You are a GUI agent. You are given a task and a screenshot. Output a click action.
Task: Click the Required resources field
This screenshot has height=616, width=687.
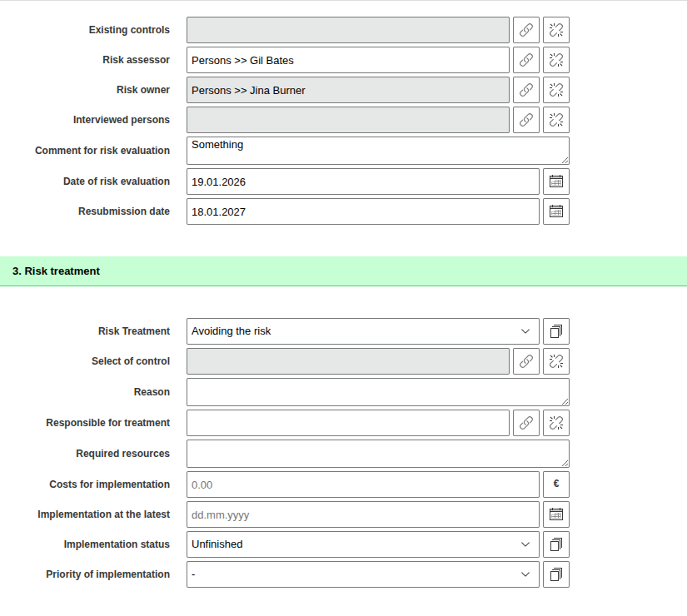pos(377,453)
